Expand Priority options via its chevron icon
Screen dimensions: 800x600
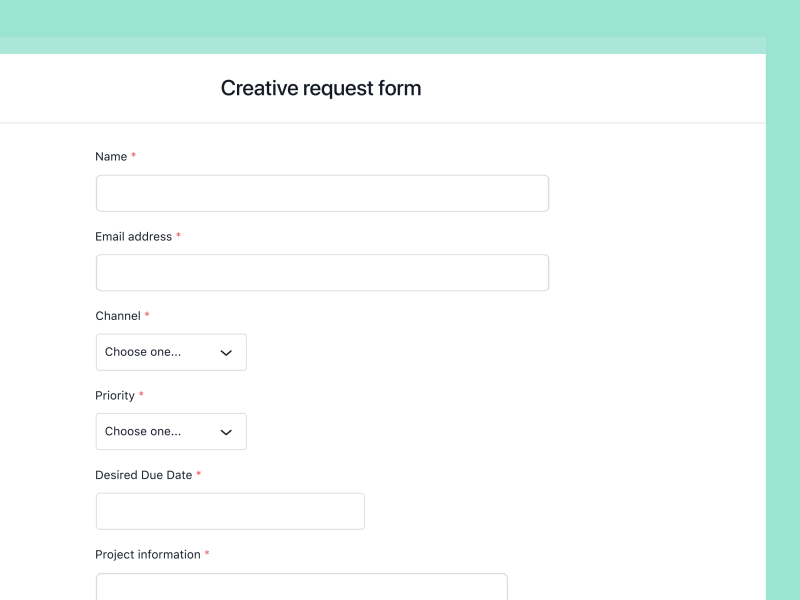pyautogui.click(x=225, y=431)
